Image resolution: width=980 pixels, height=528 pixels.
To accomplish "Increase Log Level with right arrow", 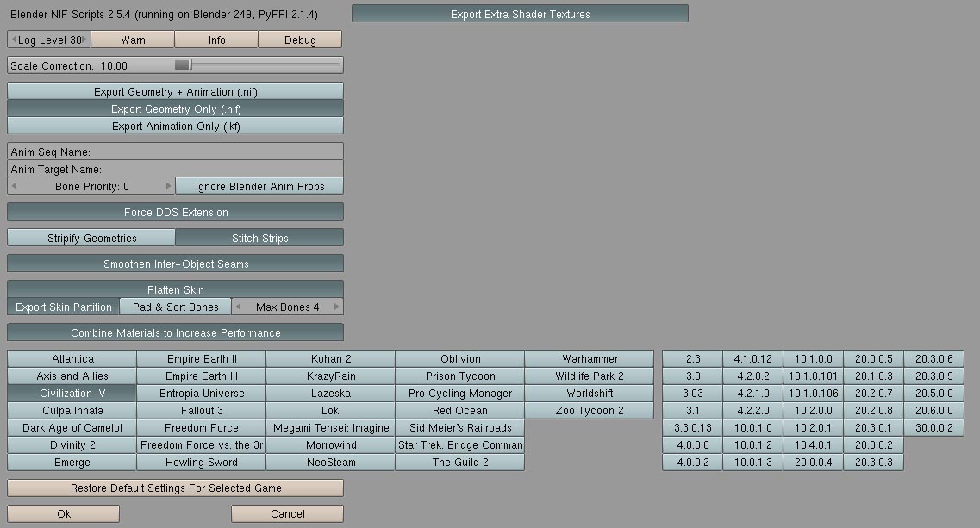I will (x=84, y=40).
